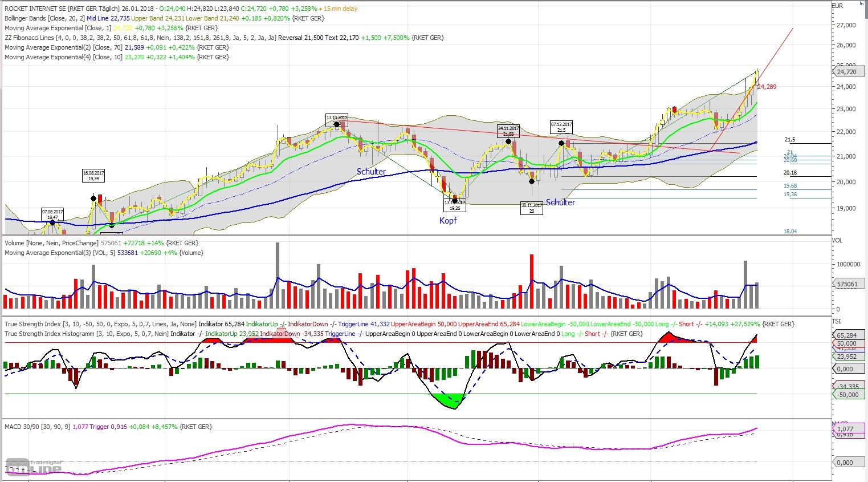Click the 'In' icon above the price axis
Screen dimensions: 868x482
862,5
